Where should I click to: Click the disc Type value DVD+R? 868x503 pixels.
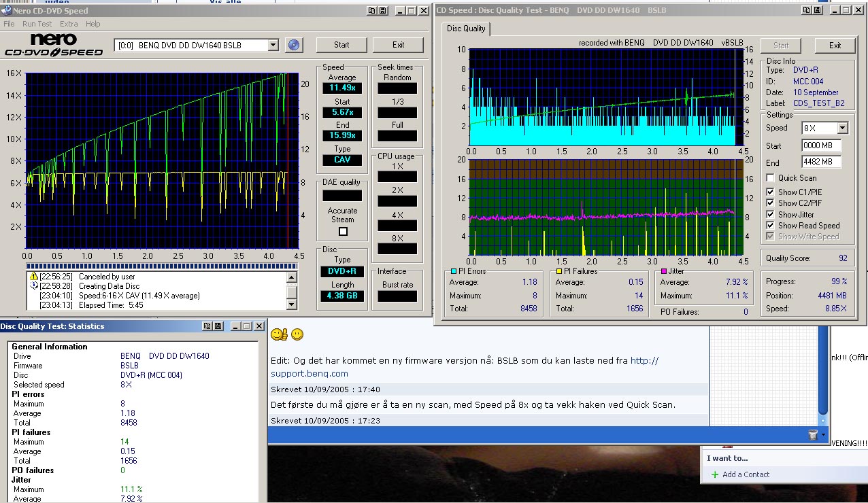click(342, 271)
